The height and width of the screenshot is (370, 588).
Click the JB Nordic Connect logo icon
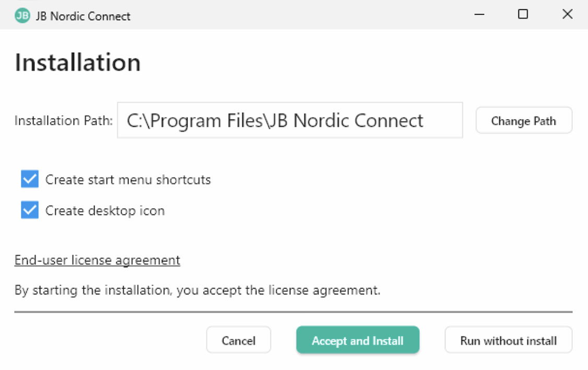(21, 16)
